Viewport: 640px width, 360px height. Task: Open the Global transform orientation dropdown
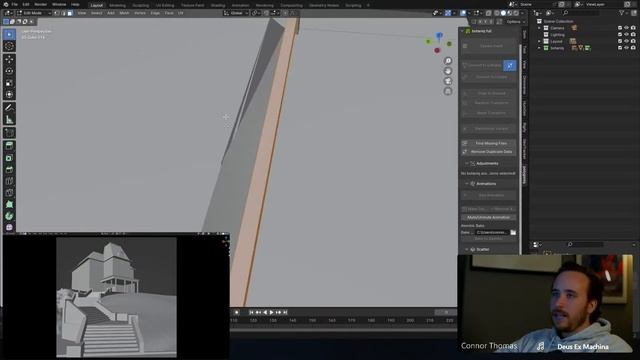point(236,13)
